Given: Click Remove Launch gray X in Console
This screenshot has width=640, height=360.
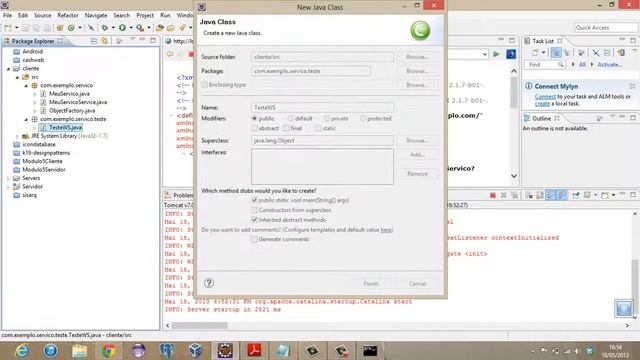Looking at the screenshot, I should click(x=504, y=196).
